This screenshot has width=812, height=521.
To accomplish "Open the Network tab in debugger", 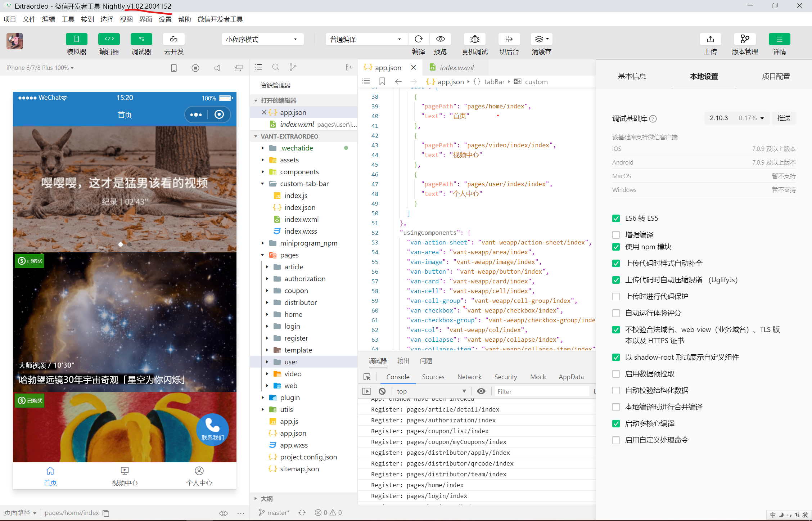I will [x=469, y=377].
